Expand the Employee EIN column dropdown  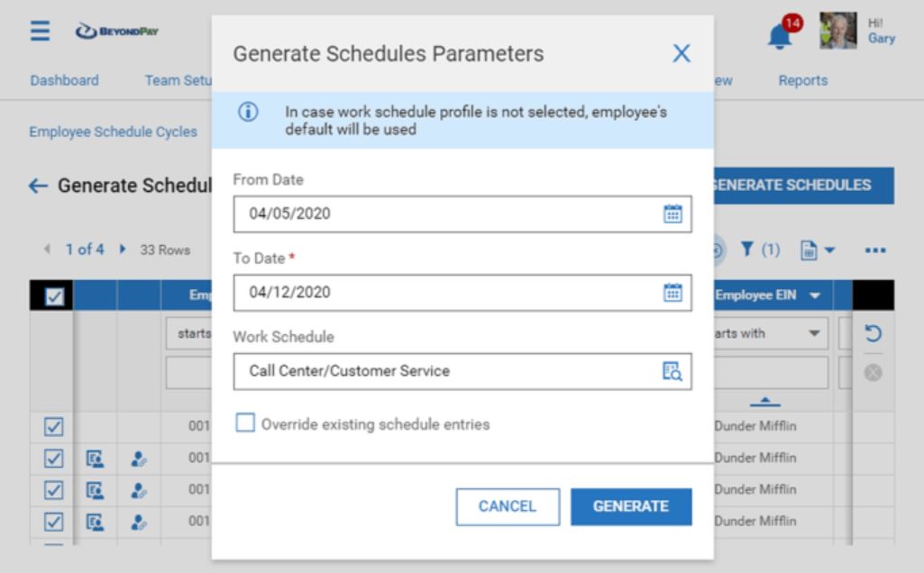coord(815,296)
